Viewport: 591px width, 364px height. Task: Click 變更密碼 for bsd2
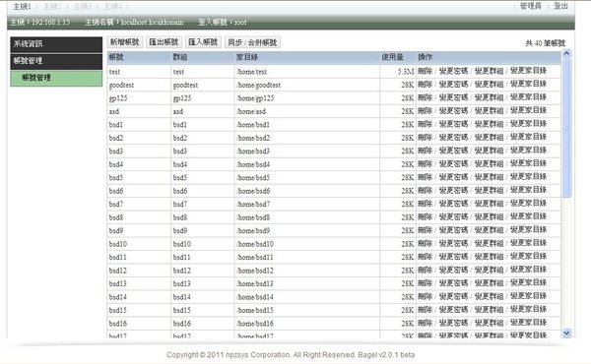[x=453, y=137]
